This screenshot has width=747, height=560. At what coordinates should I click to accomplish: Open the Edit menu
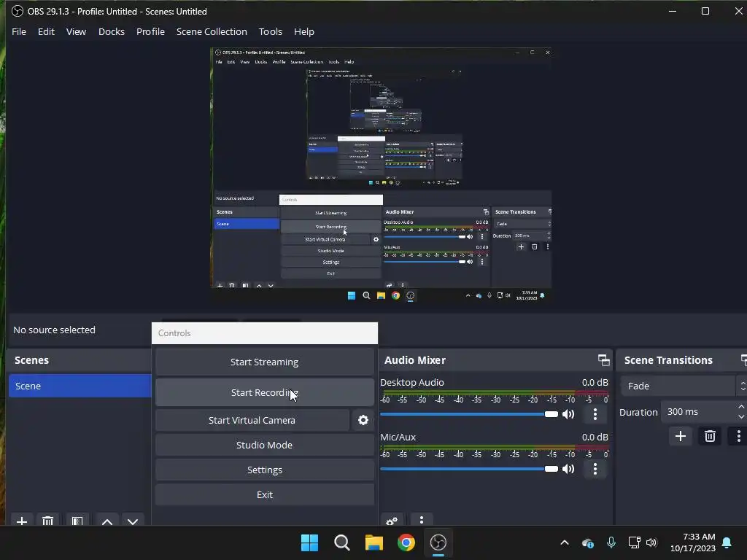click(46, 31)
